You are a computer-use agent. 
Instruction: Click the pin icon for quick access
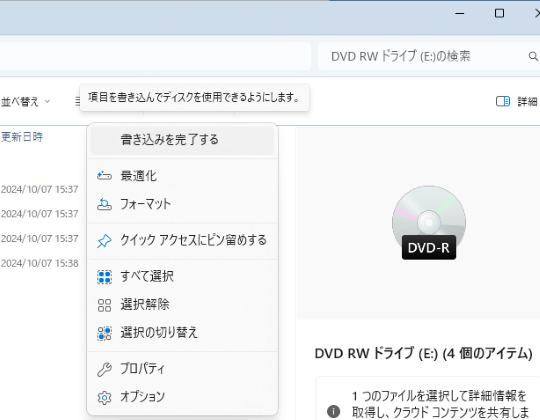pyautogui.click(x=104, y=241)
